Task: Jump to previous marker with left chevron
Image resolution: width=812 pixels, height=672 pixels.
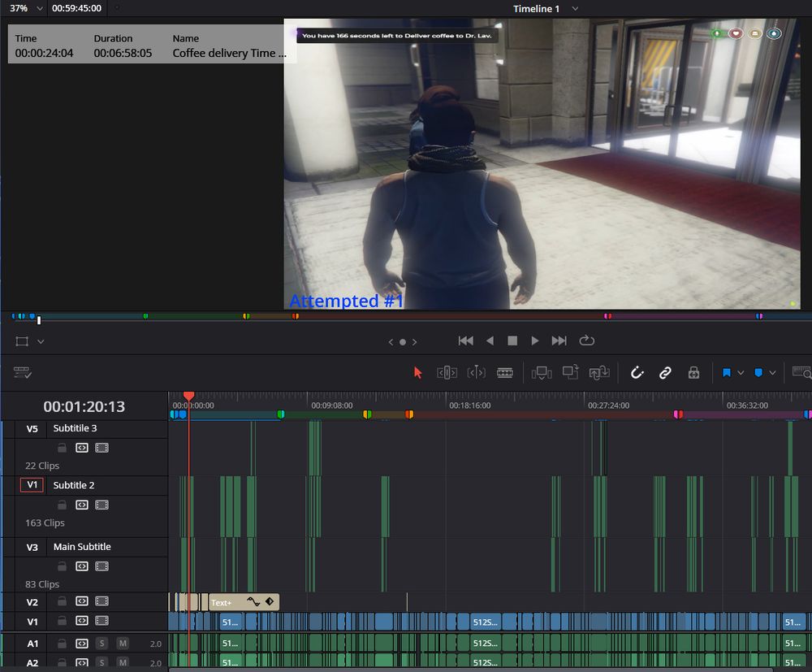Action: 391,342
